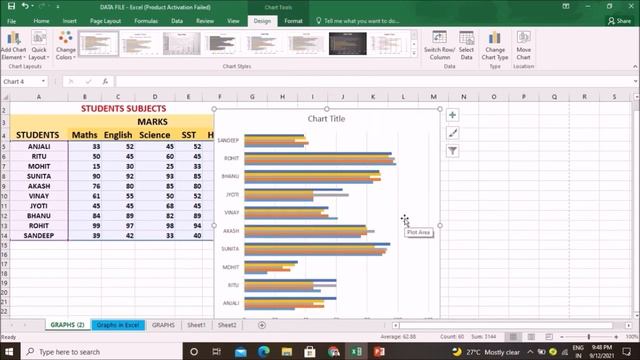Screen dimensions: 640x360
Task: Switch to the Format tab
Action: click(x=293, y=21)
